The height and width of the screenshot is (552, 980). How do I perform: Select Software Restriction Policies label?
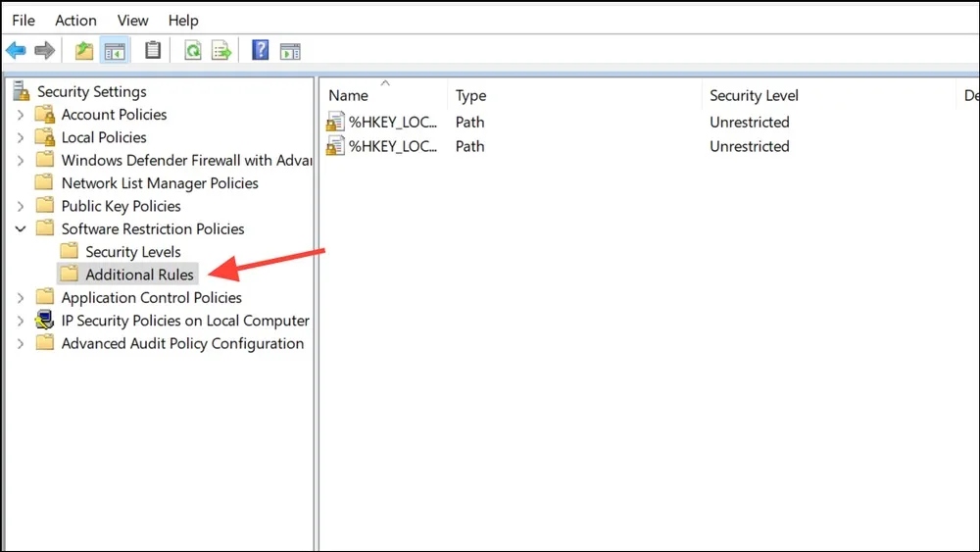coord(153,228)
